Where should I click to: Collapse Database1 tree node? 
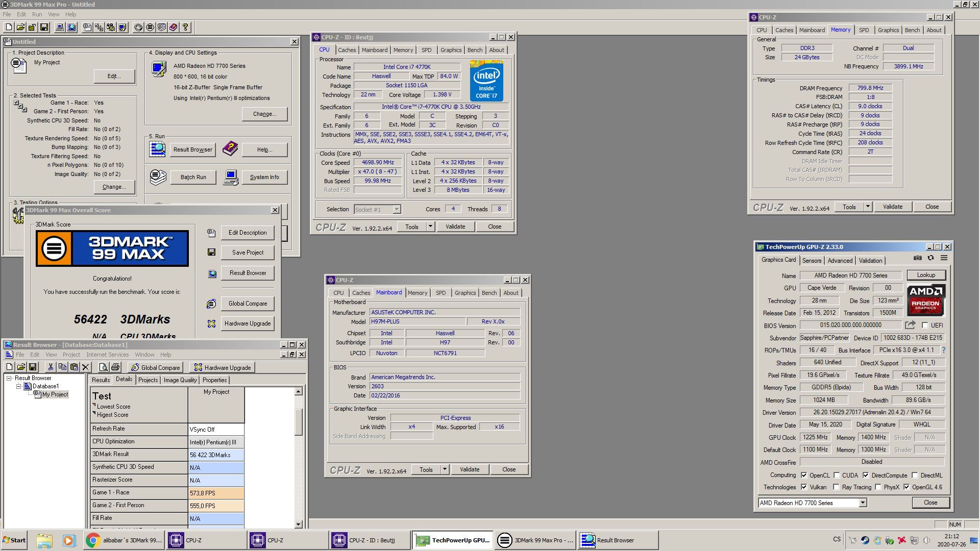(18, 386)
